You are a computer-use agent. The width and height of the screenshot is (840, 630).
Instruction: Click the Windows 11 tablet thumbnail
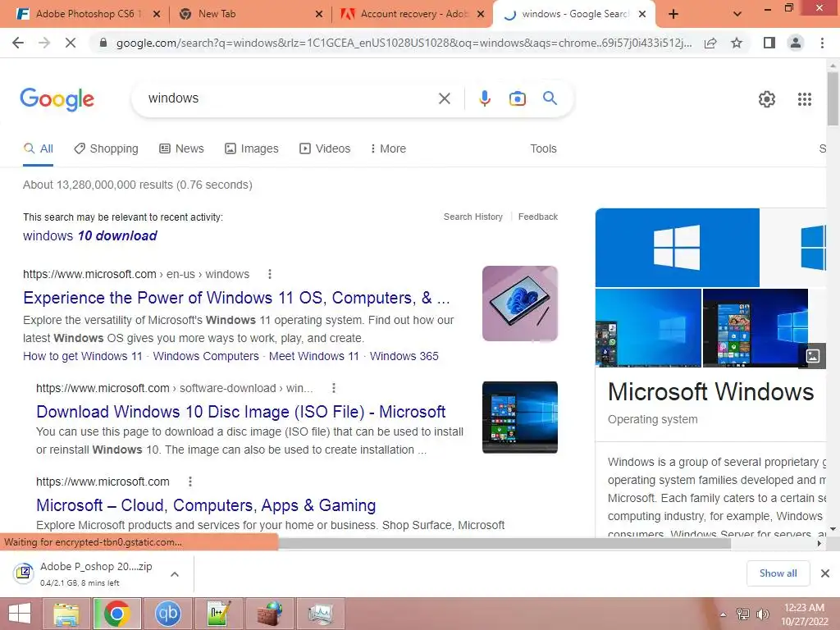(519, 304)
